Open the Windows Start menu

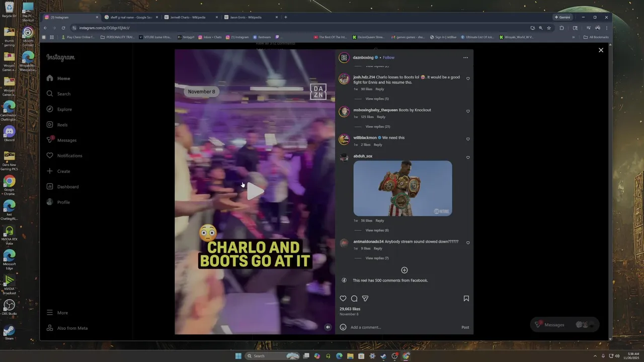[x=238, y=356]
